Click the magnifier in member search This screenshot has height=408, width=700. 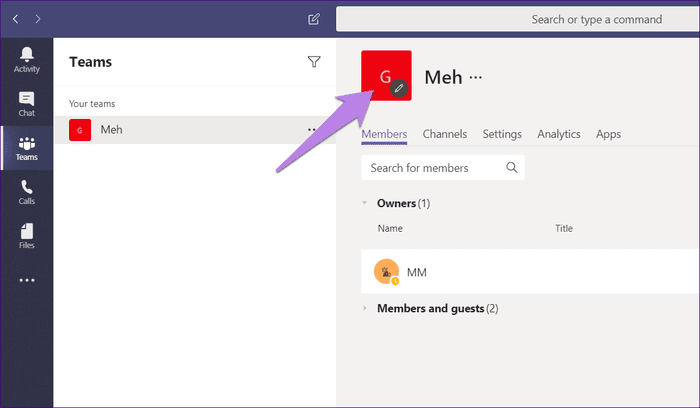pos(512,167)
